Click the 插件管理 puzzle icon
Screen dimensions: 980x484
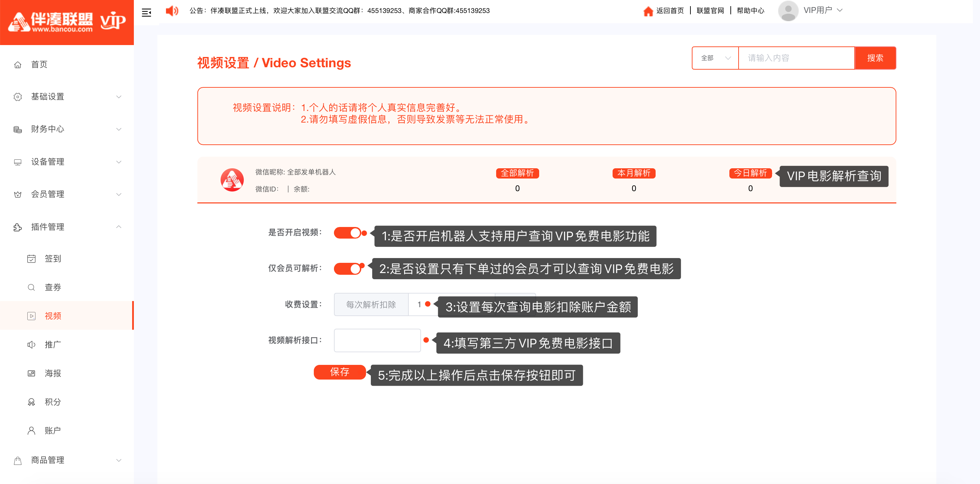(17, 227)
